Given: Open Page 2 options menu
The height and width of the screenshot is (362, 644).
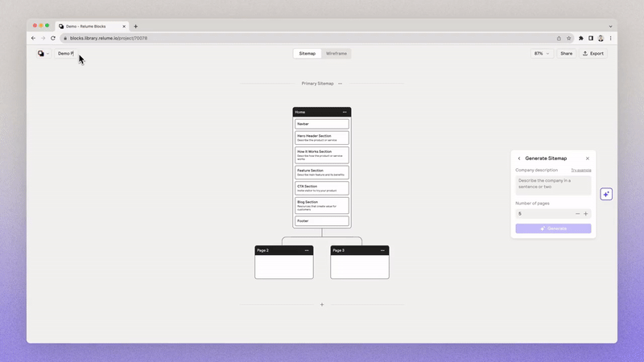Looking at the screenshot, I should click(307, 251).
